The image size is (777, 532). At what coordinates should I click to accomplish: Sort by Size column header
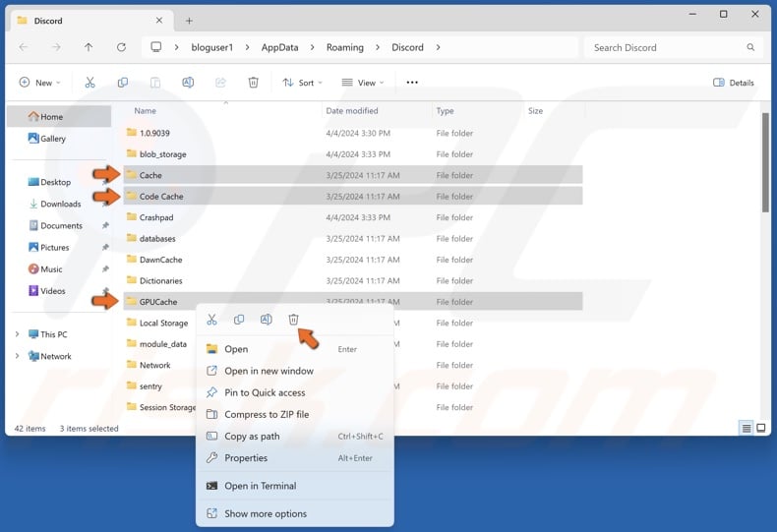pos(536,111)
